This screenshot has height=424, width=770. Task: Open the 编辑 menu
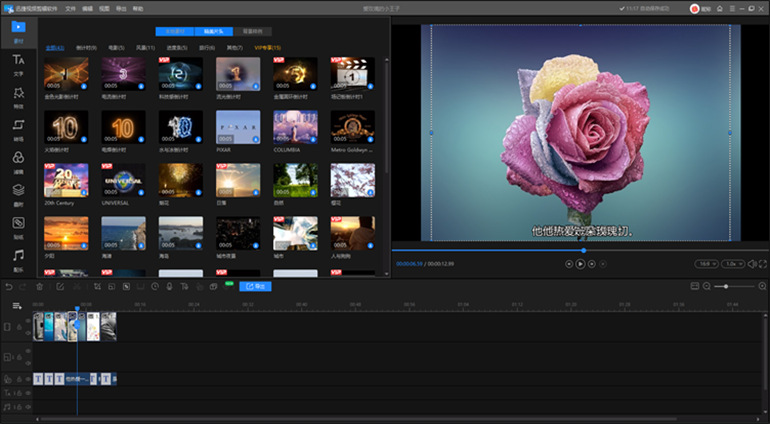click(87, 9)
